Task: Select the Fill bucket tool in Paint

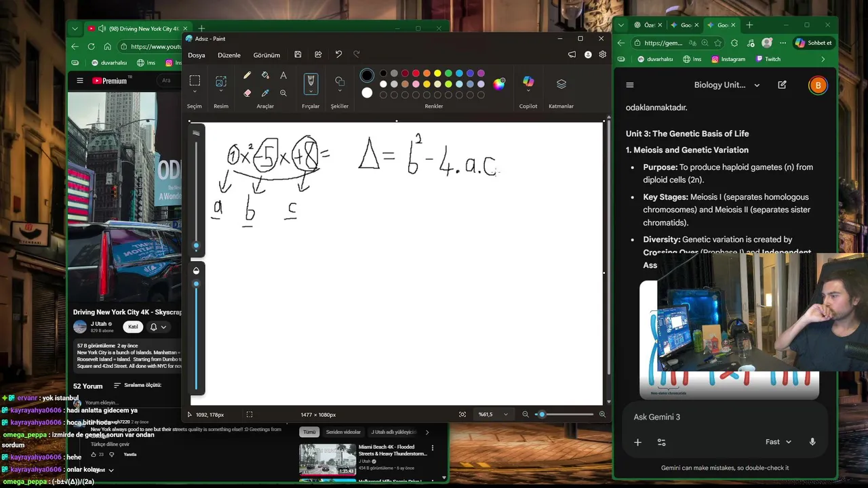Action: click(265, 75)
